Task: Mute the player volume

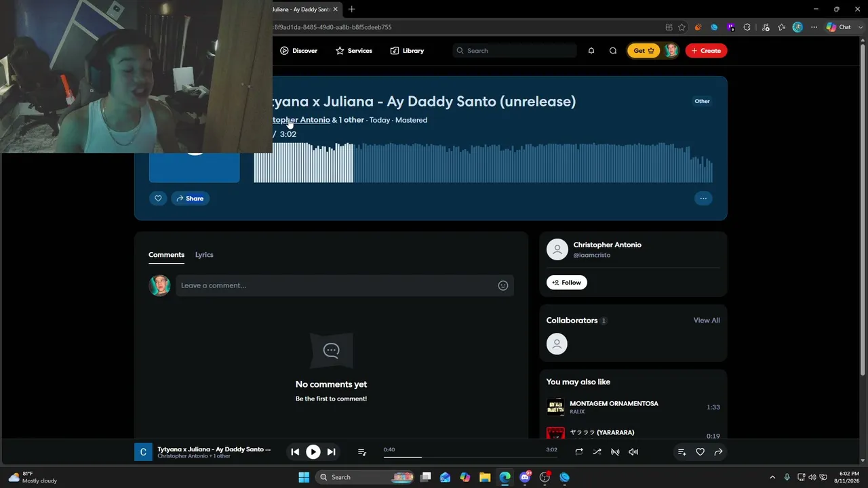Action: (633, 452)
